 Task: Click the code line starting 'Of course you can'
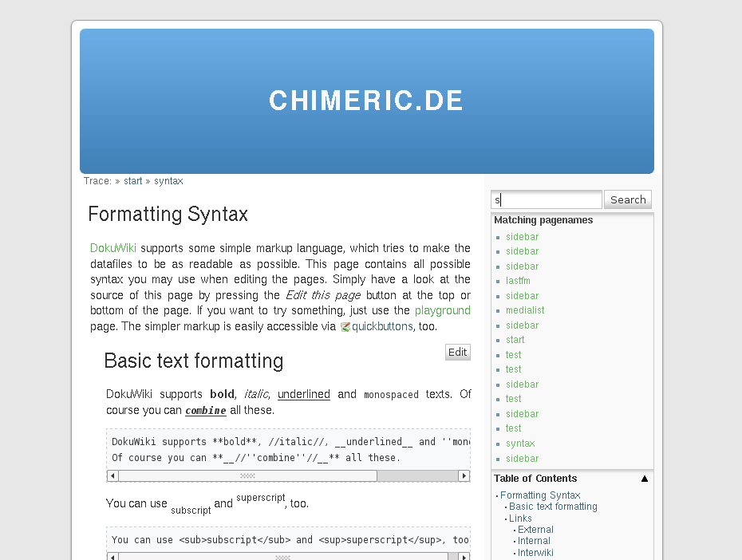(256, 458)
